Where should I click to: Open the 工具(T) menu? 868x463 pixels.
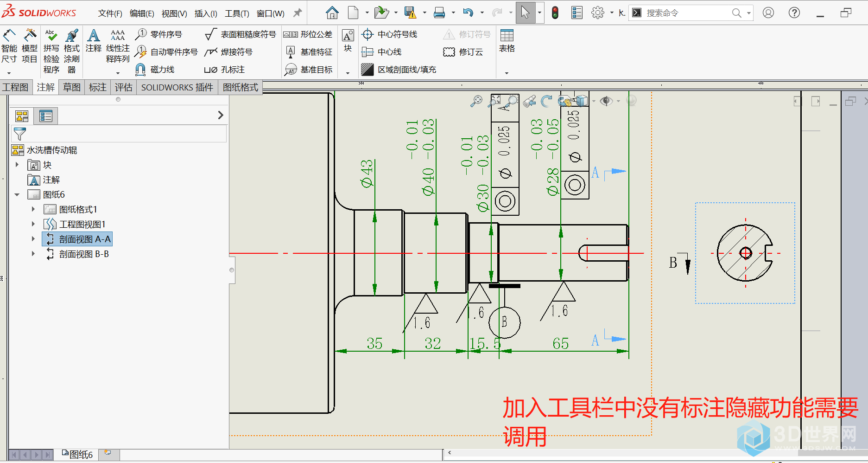click(237, 13)
